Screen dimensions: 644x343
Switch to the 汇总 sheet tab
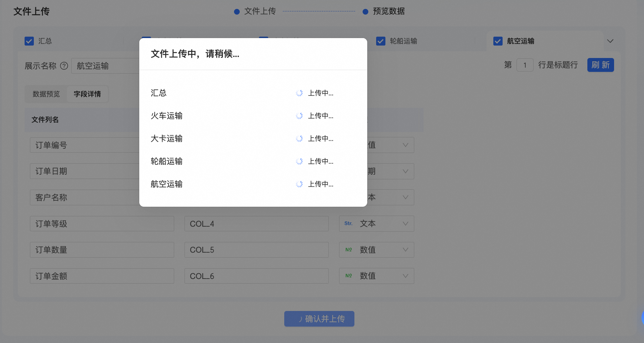(45, 41)
